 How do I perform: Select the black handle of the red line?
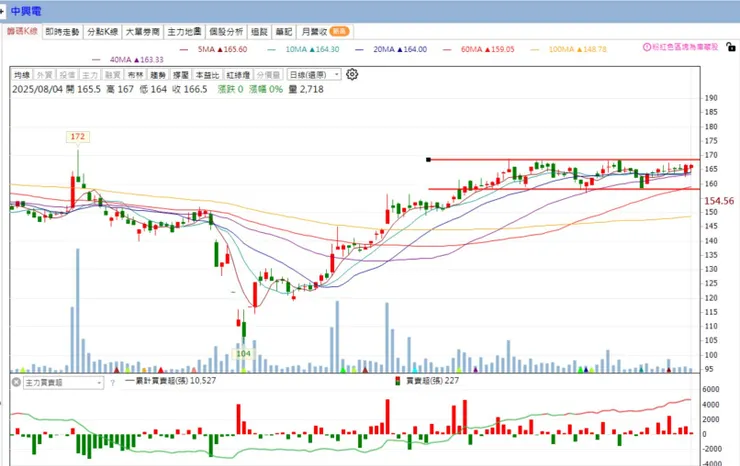click(x=428, y=160)
